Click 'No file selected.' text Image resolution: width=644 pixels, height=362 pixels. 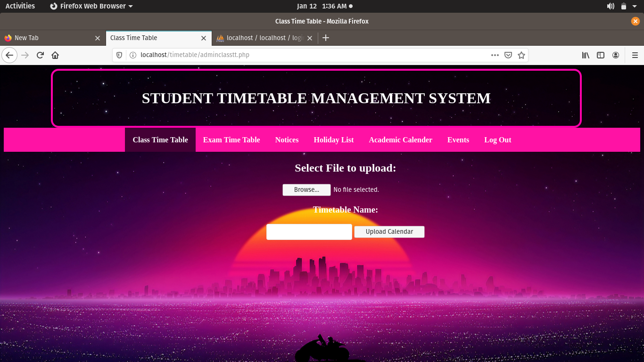(x=356, y=190)
